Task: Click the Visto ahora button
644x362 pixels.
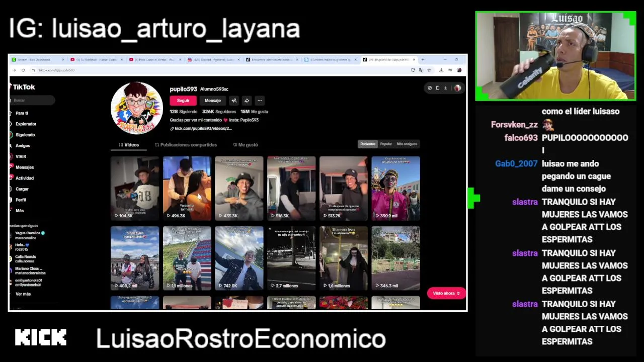Action: 446,293
